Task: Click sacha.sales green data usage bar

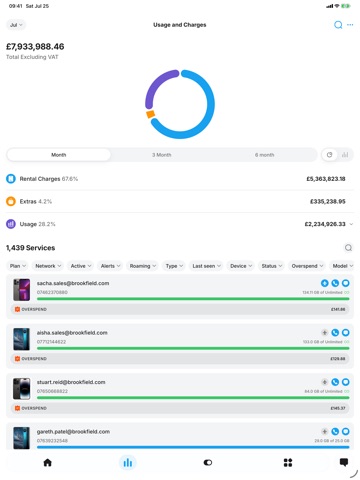Action: [x=193, y=299]
